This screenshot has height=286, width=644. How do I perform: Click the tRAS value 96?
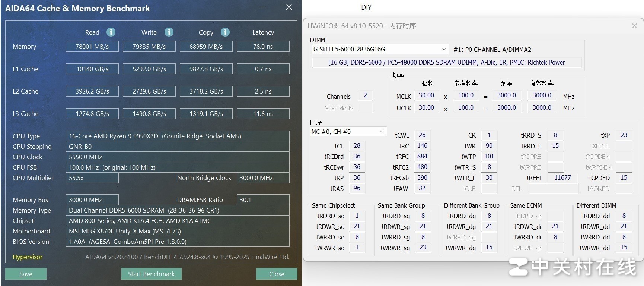357,188
